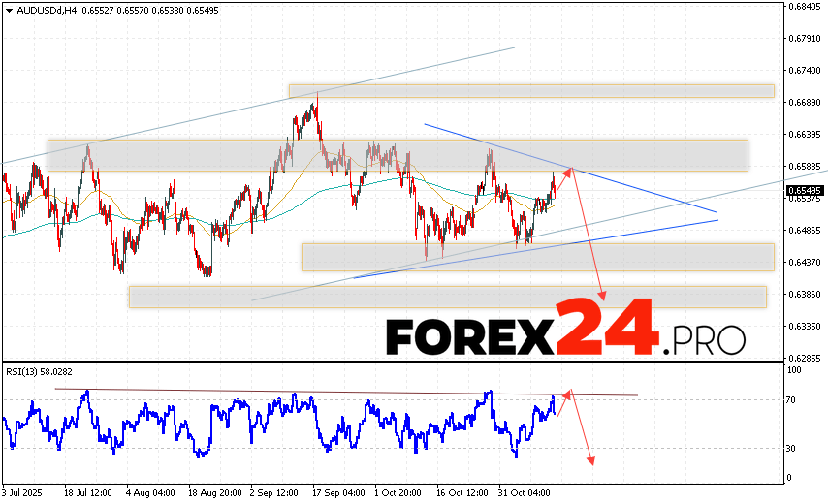Select the topmost gray resistance zone near 0.66890

[x=530, y=91]
